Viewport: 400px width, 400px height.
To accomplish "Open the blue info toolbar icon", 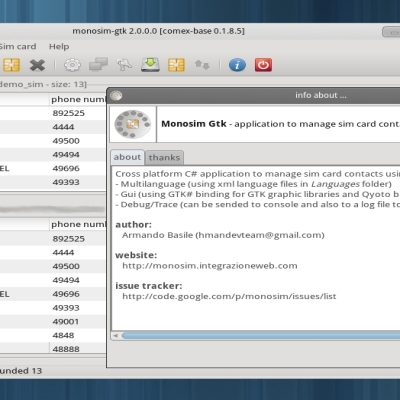I will click(x=237, y=65).
